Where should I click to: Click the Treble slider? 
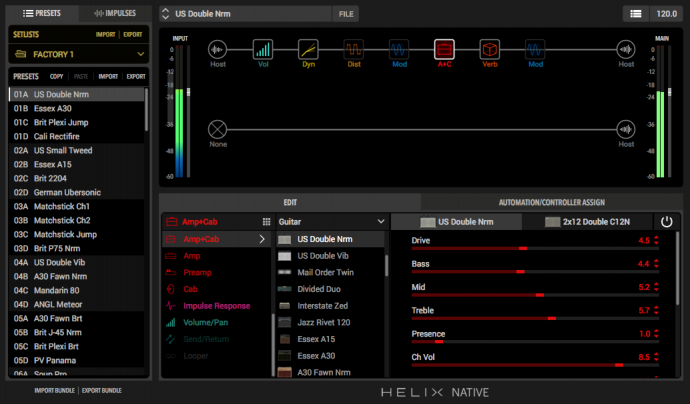[x=535, y=318]
